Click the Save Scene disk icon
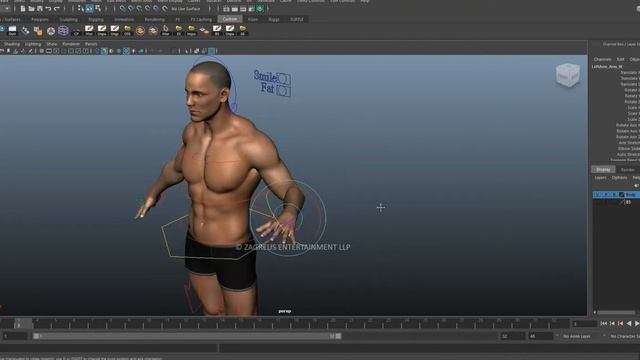The height and width of the screenshot is (360, 640). pyautogui.click(x=40, y=9)
